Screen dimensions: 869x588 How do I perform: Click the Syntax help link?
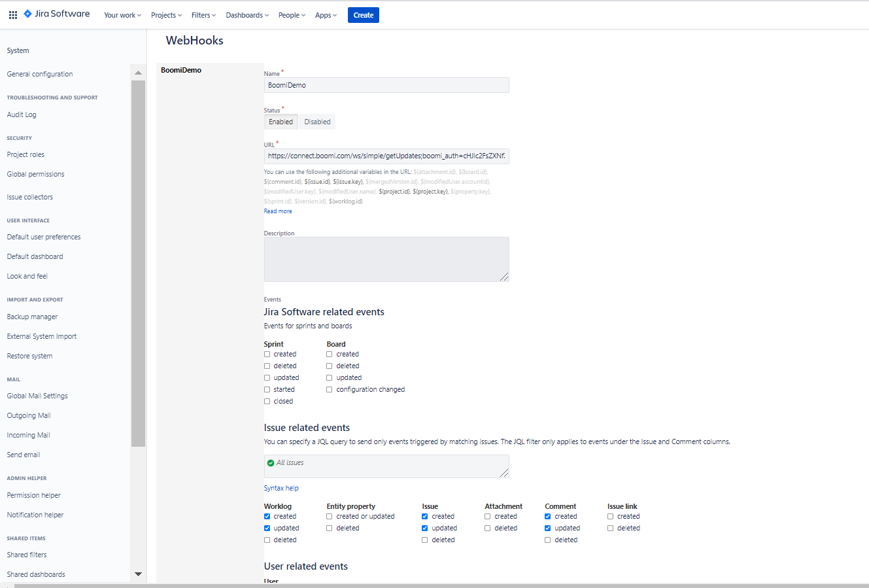click(281, 487)
